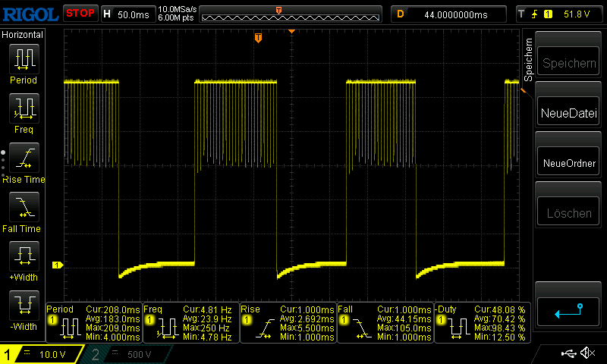The width and height of the screenshot is (607, 364).
Task: Click the Speichern menu button
Action: (569, 64)
